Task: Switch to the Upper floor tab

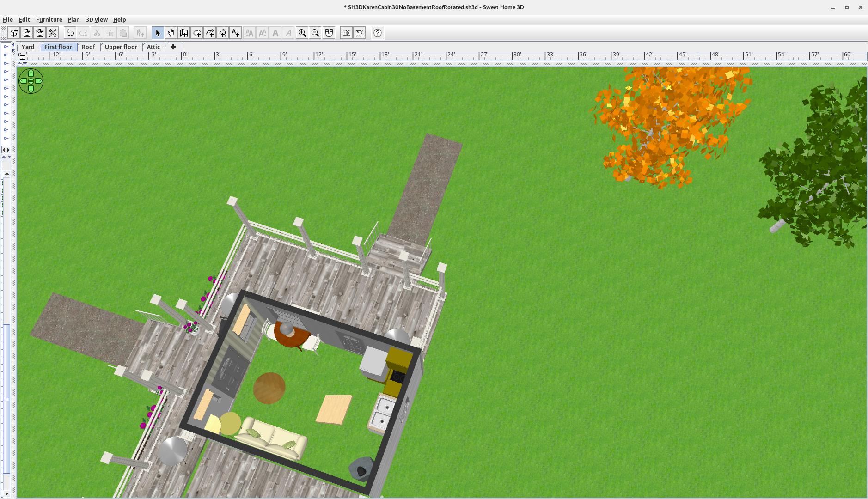Action: 121,47
